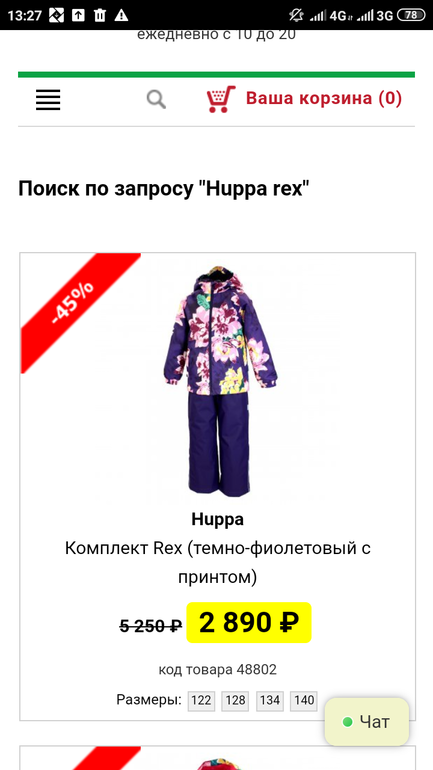Open the hamburger navigation menu
Image resolution: width=433 pixels, height=770 pixels.
[48, 100]
